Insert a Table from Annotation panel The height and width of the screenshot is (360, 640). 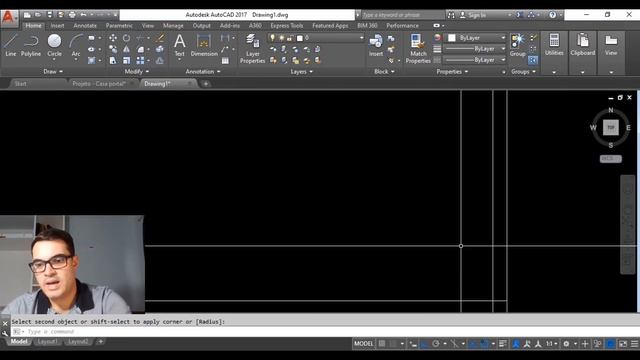(225, 61)
